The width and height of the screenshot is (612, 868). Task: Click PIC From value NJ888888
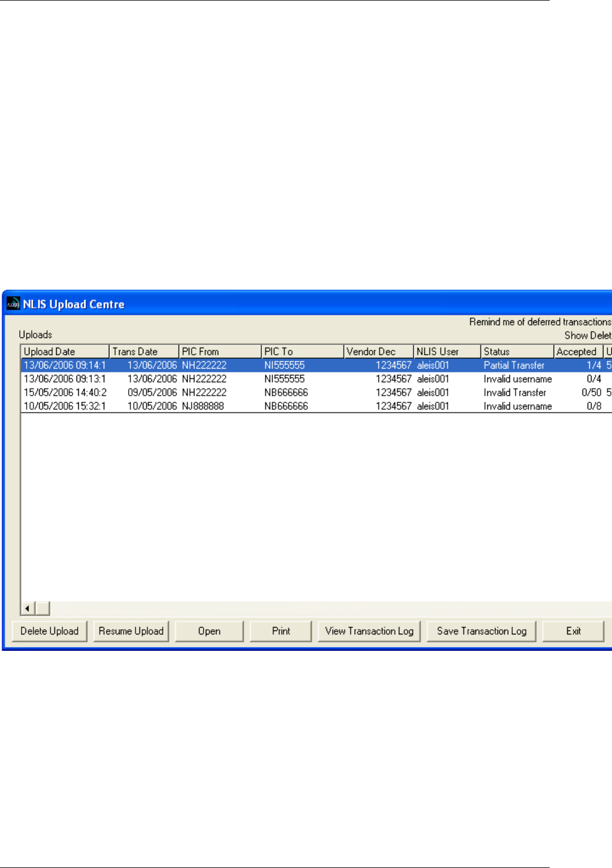pyautogui.click(x=203, y=407)
